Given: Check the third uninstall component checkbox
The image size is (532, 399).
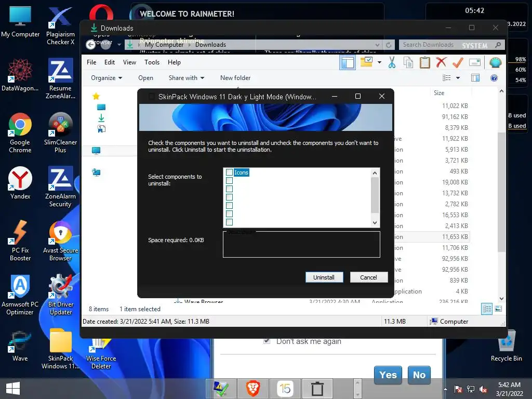Looking at the screenshot, I should tap(229, 189).
